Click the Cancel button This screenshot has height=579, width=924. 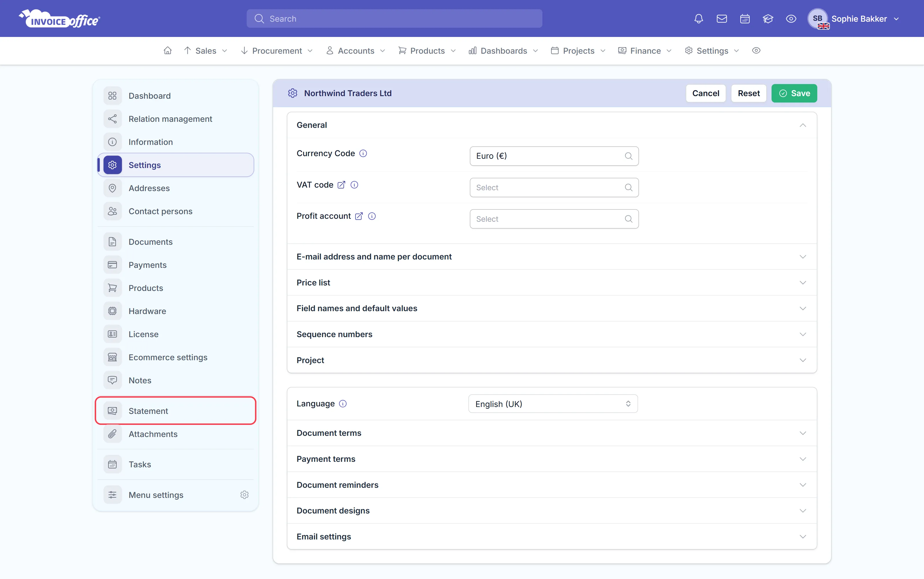tap(705, 93)
